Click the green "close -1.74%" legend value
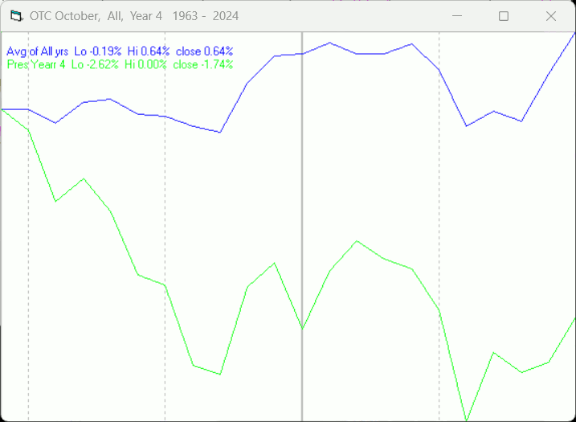The image size is (576, 422). pos(203,65)
